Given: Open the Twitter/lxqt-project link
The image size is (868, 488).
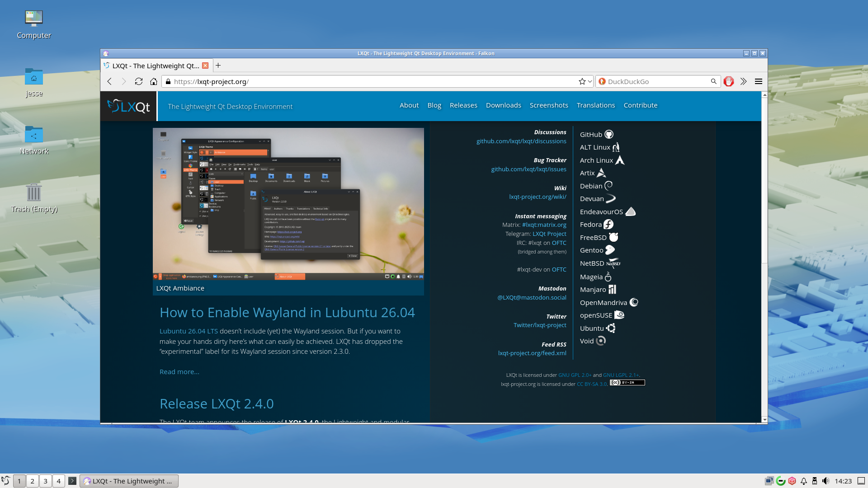Looking at the screenshot, I should 540,325.
